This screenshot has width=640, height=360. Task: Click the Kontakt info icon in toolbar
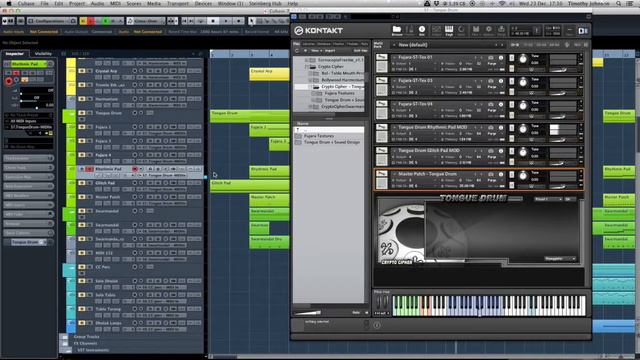coord(422,30)
